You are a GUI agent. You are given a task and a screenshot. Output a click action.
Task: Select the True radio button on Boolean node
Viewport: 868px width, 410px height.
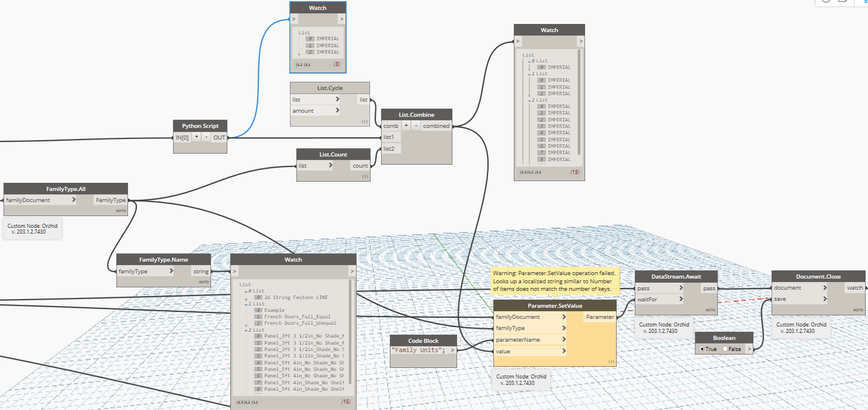(701, 349)
